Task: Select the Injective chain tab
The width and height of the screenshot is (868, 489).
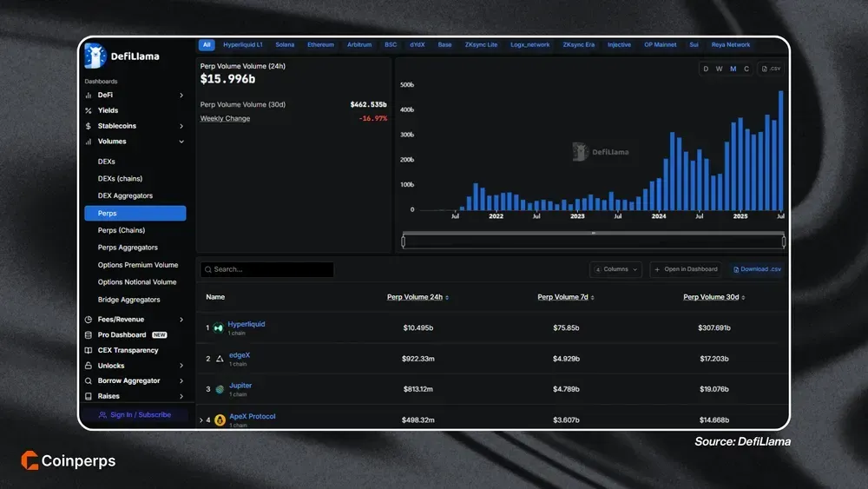Action: [619, 45]
